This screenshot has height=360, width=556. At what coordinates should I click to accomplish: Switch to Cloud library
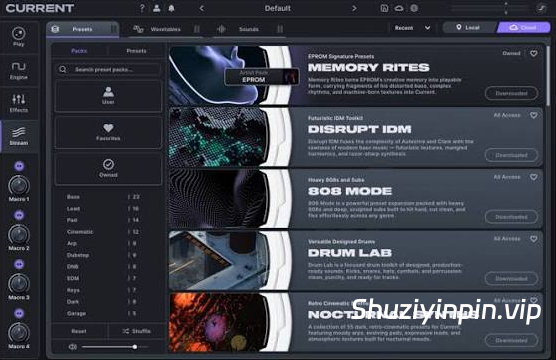coord(524,28)
